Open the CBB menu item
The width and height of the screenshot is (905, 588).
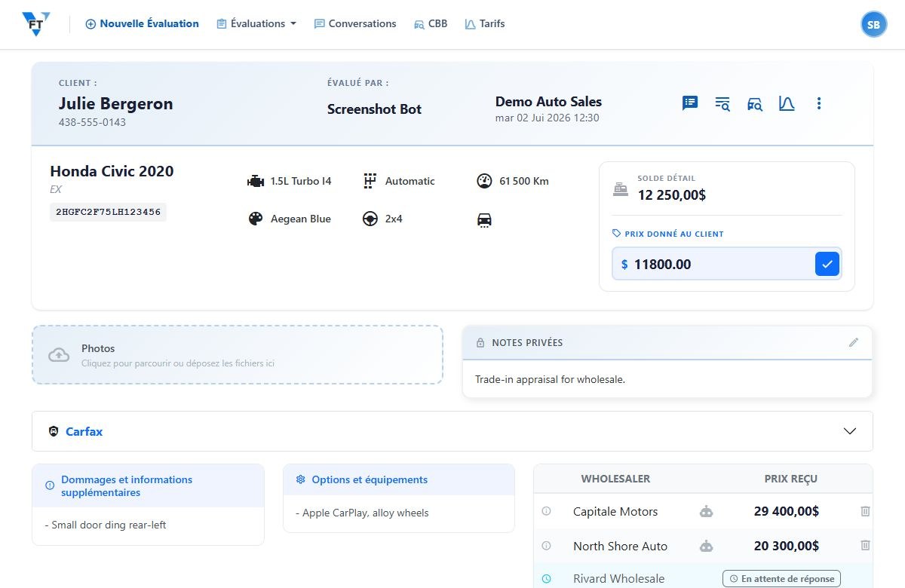[431, 24]
